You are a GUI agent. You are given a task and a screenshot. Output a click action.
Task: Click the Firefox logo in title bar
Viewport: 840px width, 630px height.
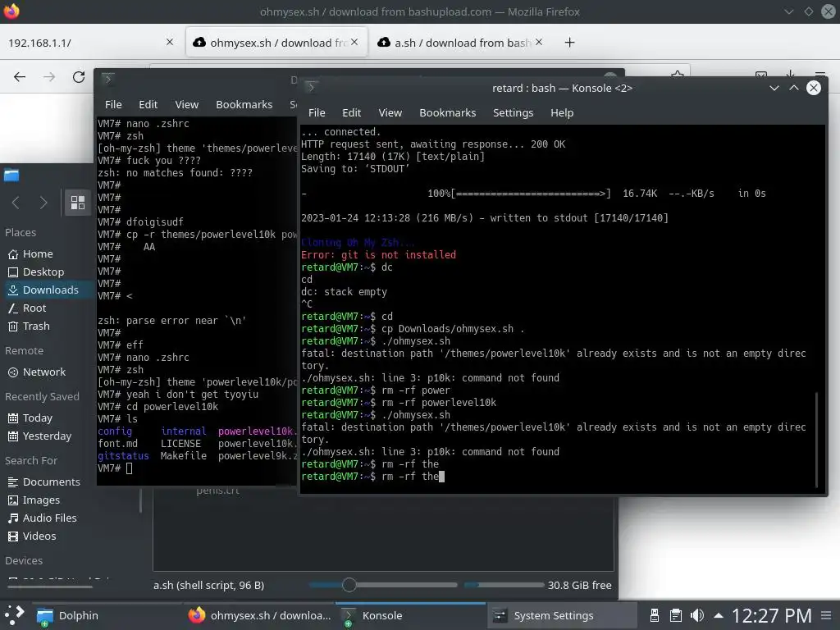tap(11, 11)
